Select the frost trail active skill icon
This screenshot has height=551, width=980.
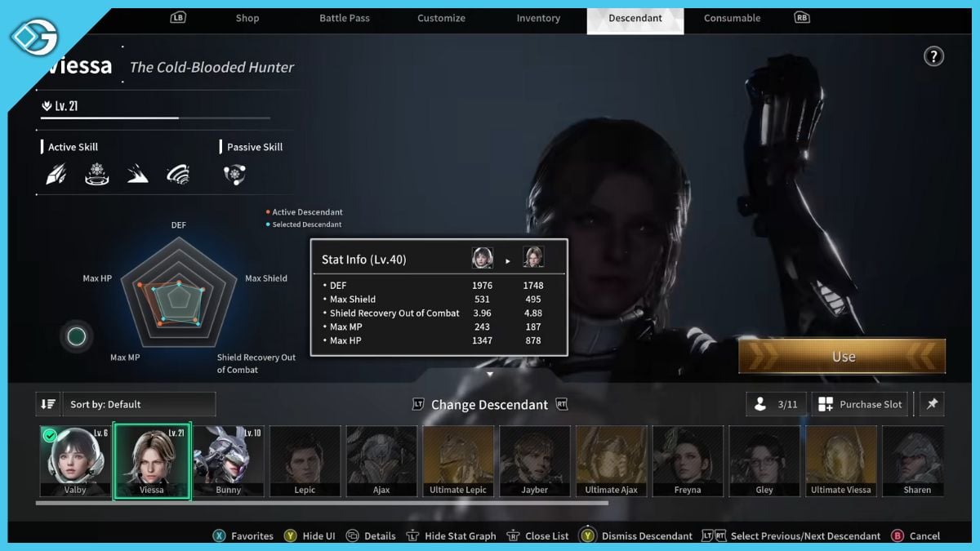[x=137, y=174]
